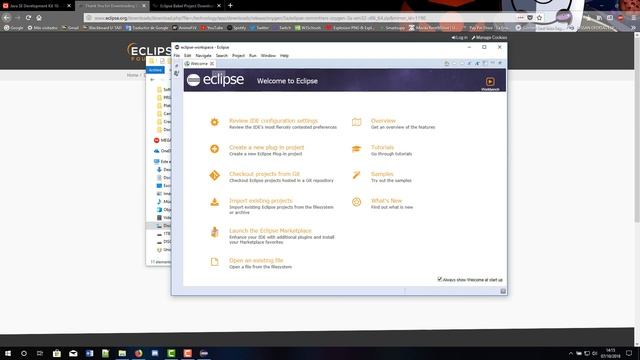Open the notification center on the taskbar
Image resolution: width=640 pixels, height=360 pixels.
point(629,353)
